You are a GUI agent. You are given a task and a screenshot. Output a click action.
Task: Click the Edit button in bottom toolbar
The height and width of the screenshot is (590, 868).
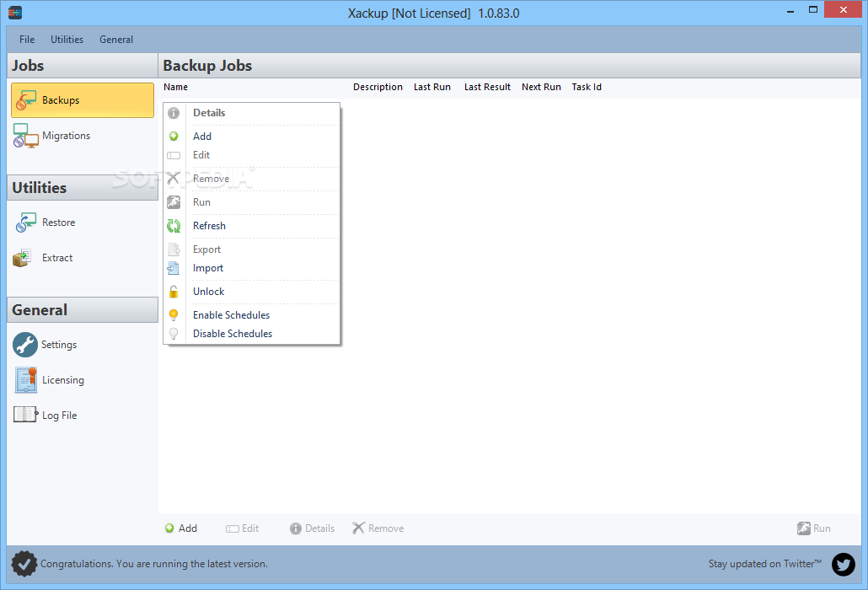tap(243, 528)
